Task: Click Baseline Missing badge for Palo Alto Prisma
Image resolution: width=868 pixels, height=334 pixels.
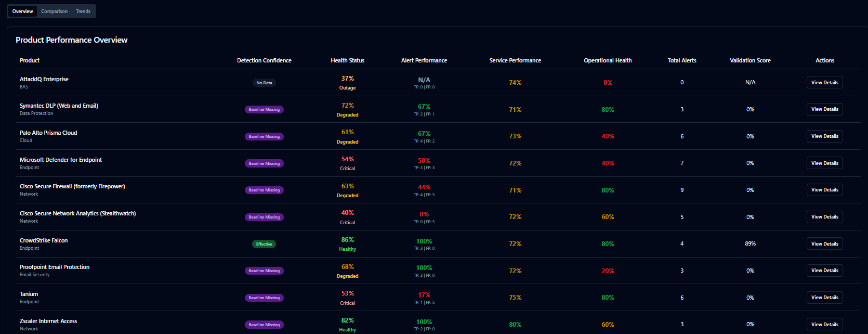Action: coord(264,136)
